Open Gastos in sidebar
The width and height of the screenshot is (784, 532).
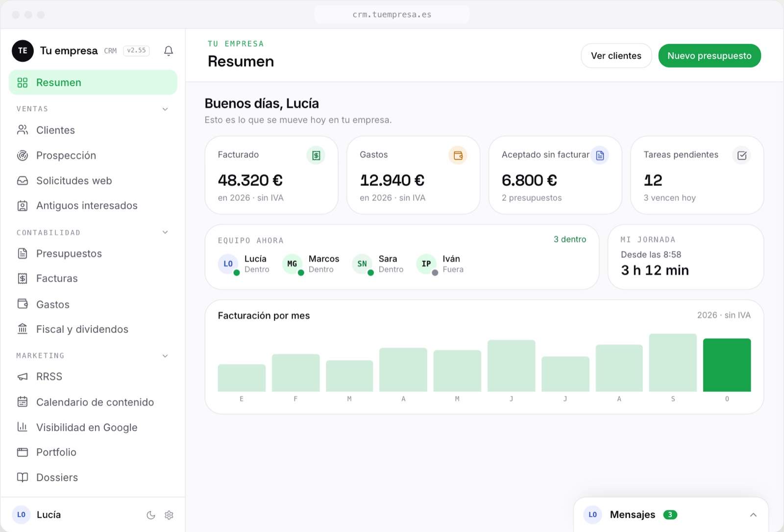tap(93, 304)
